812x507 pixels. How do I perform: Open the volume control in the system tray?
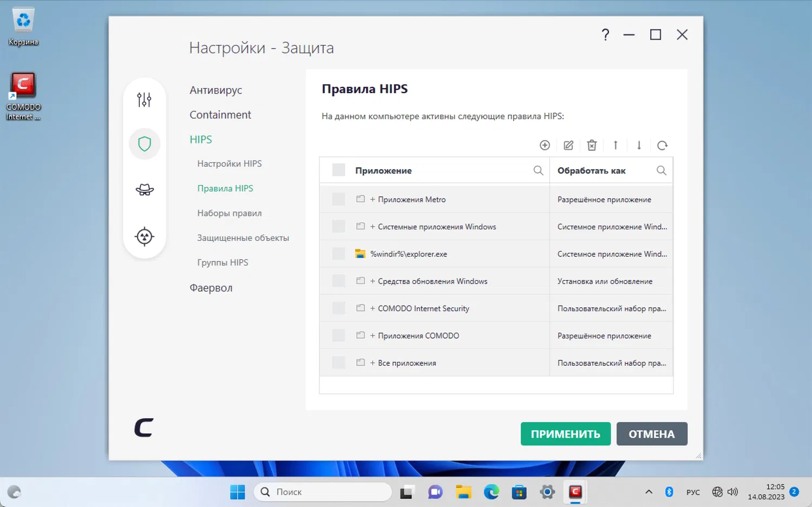[732, 492]
